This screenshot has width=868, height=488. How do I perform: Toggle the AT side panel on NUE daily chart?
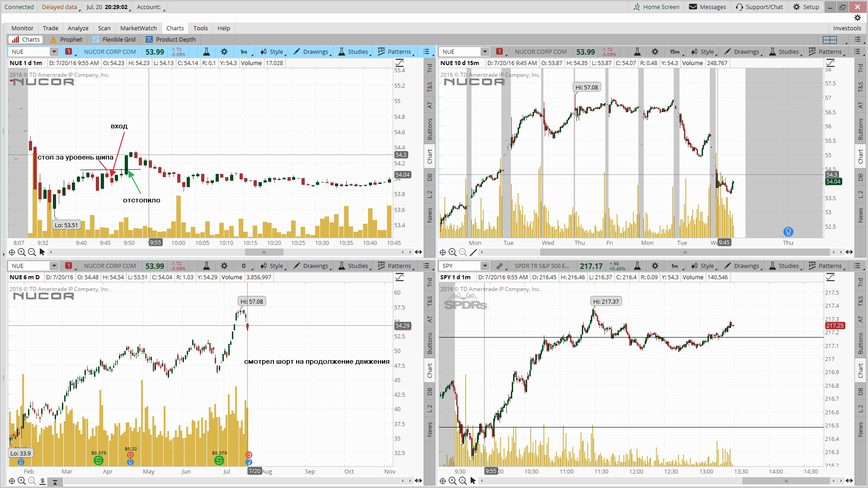pyautogui.click(x=429, y=319)
